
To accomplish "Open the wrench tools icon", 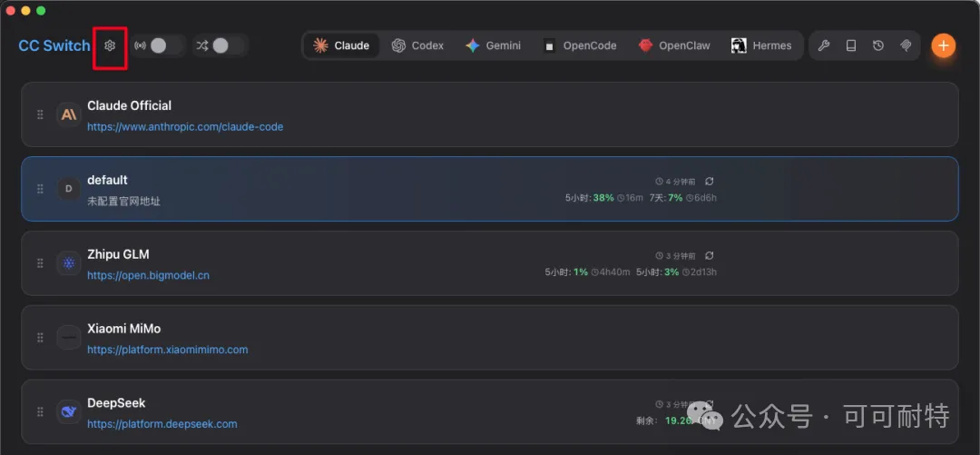I will (x=824, y=45).
